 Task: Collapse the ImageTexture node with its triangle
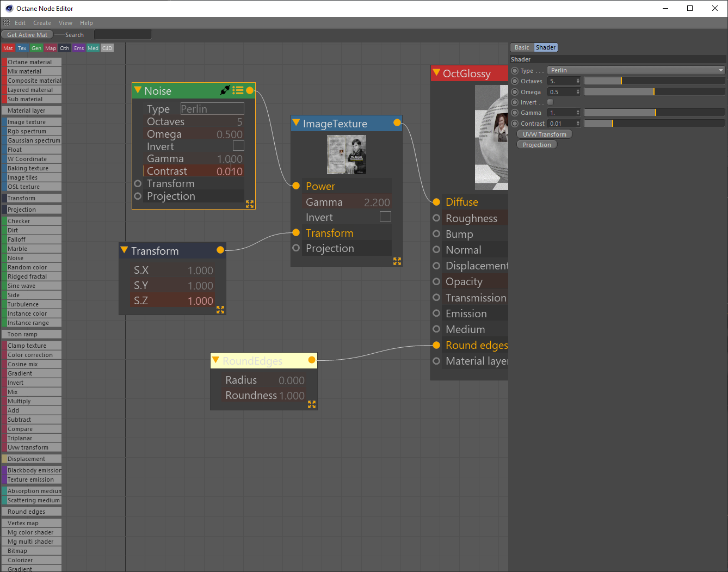click(x=296, y=123)
